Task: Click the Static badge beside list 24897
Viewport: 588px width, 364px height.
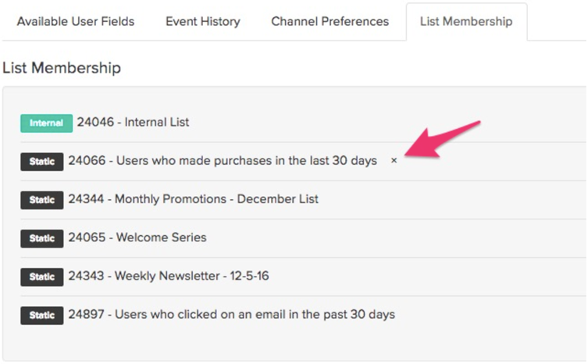Action: (x=42, y=315)
